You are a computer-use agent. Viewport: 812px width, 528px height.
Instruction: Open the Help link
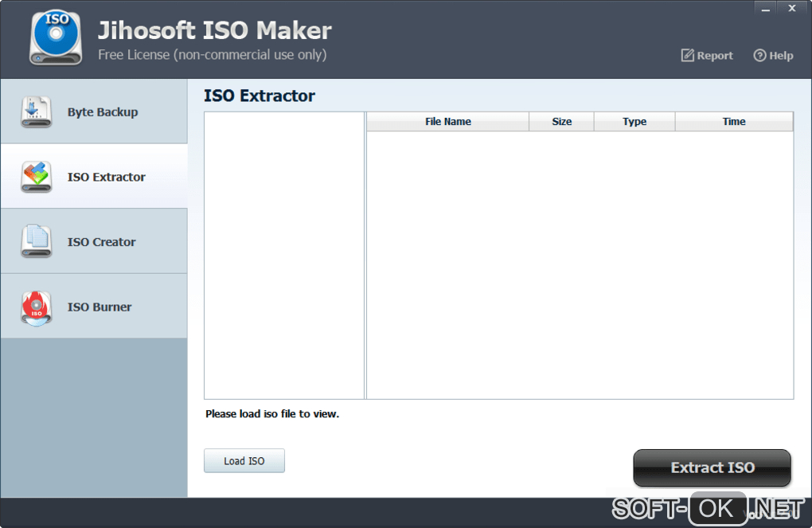[773, 56]
